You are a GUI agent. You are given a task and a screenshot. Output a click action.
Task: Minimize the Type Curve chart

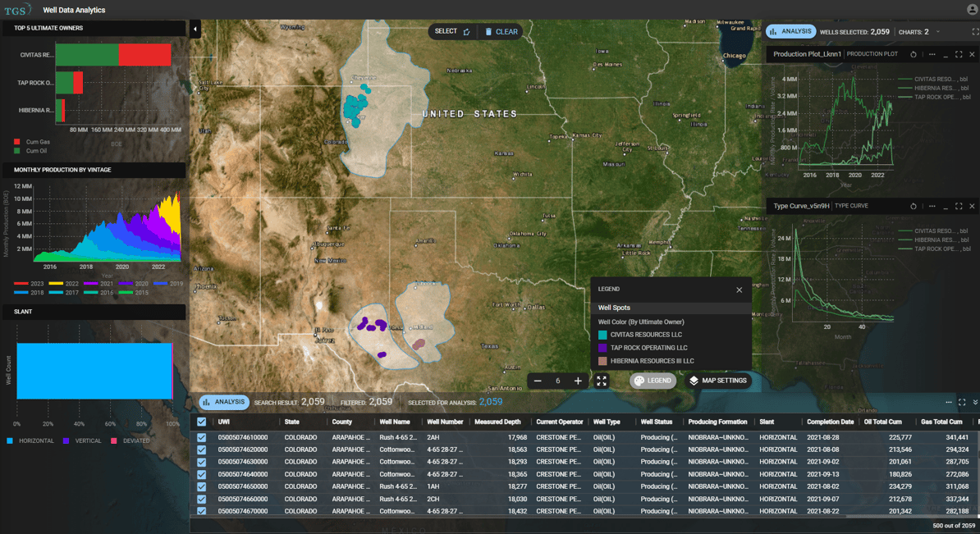[946, 207]
